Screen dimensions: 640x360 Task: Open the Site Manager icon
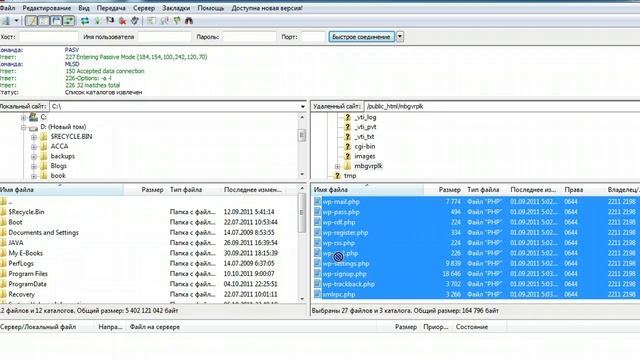(6, 21)
